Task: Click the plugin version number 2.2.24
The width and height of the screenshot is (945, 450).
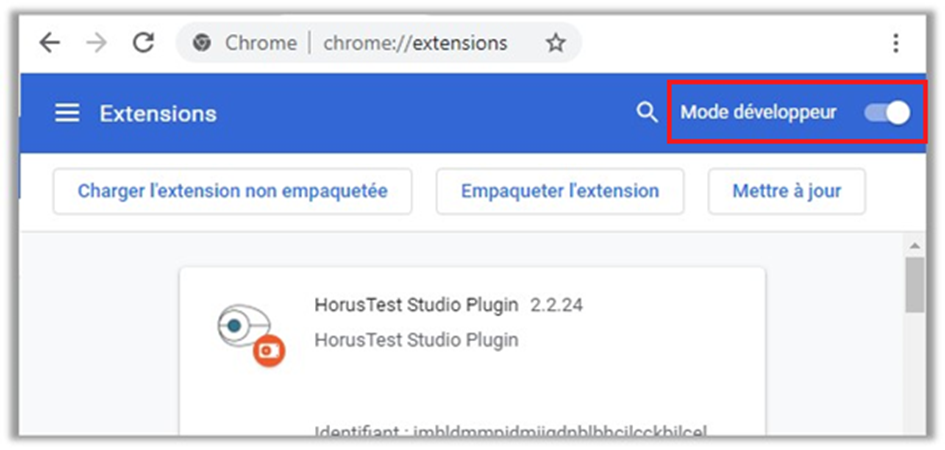Action: tap(556, 305)
